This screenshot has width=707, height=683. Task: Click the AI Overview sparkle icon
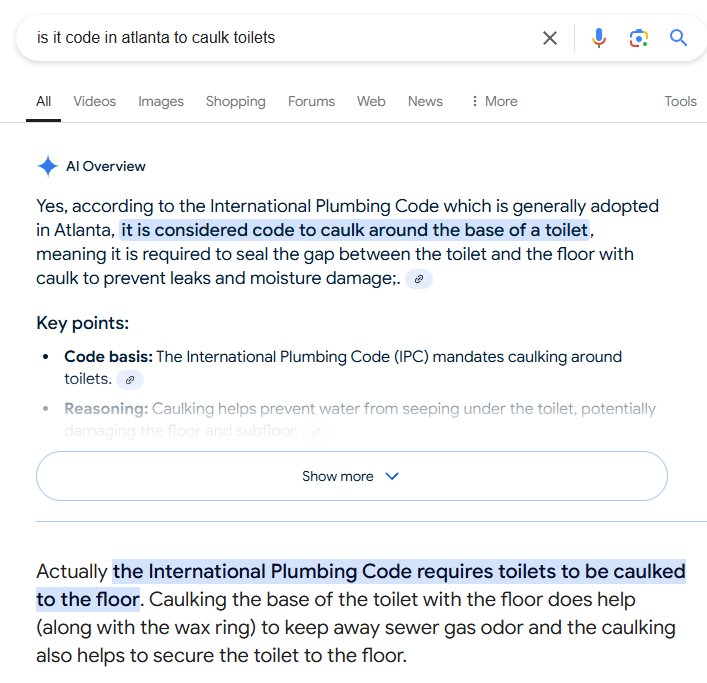tap(47, 166)
